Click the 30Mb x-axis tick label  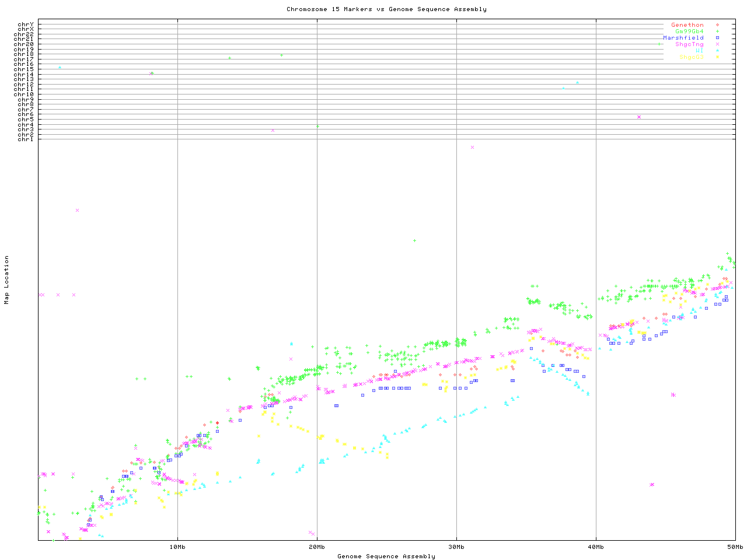pyautogui.click(x=456, y=547)
